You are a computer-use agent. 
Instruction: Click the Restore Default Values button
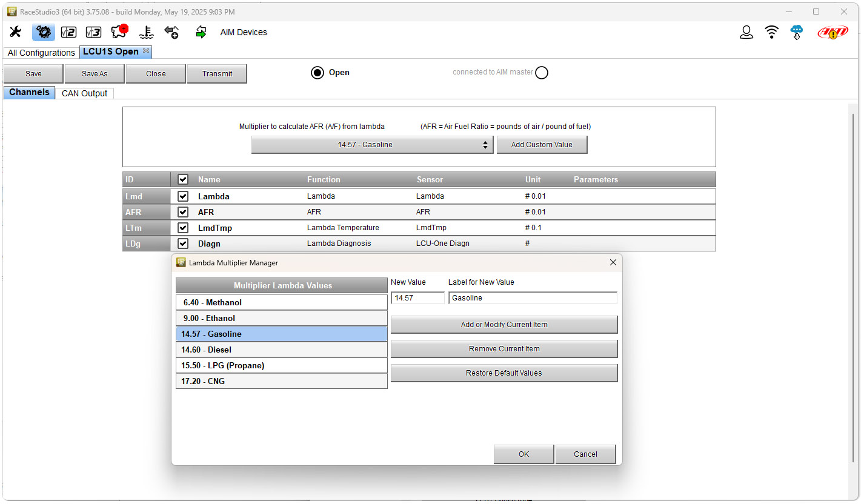coord(504,373)
